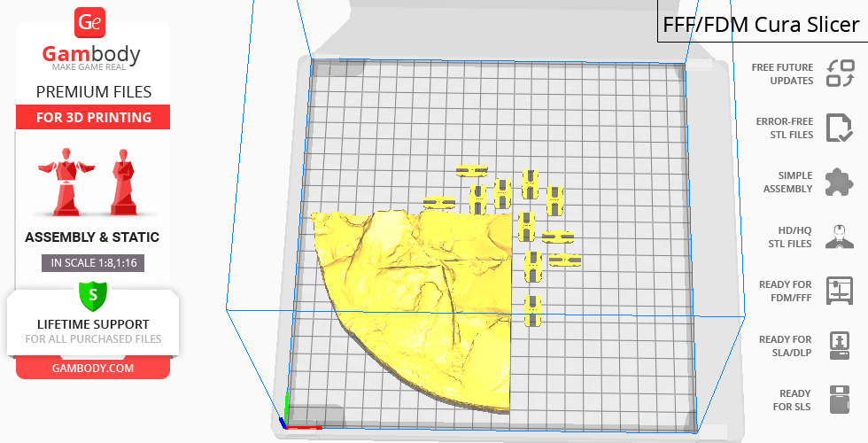
Task: Select the IN SCALE 1:8,1:16 badge
Action: (x=92, y=263)
